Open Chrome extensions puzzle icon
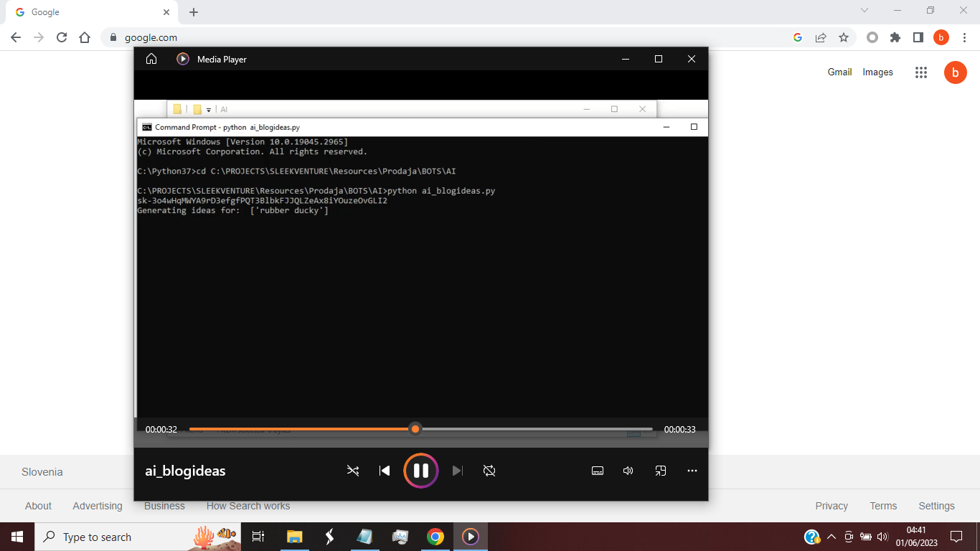The width and height of the screenshot is (980, 551). [x=895, y=37]
